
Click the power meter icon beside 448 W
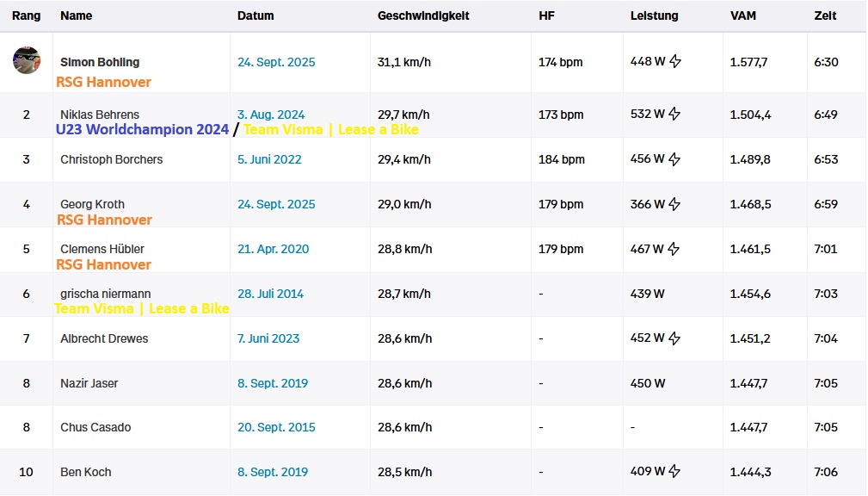675,62
